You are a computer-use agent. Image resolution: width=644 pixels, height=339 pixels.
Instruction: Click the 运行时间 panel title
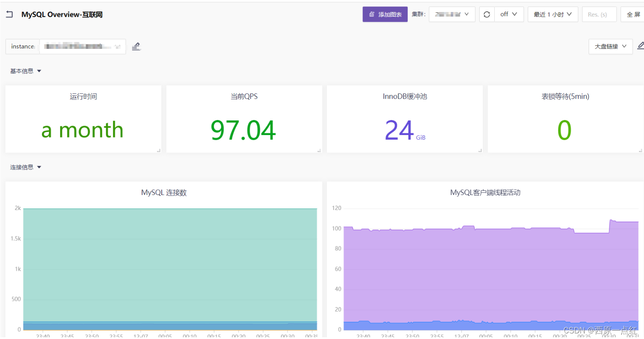pyautogui.click(x=83, y=96)
